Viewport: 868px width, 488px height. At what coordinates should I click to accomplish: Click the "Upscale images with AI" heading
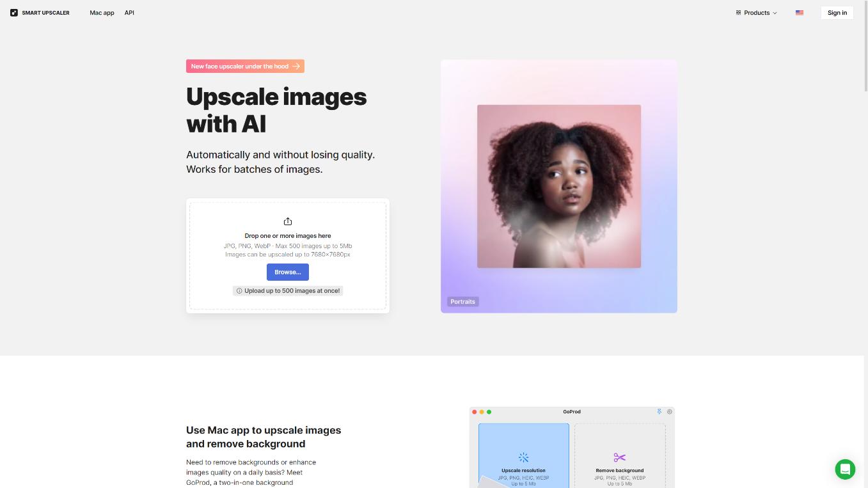pos(276,110)
